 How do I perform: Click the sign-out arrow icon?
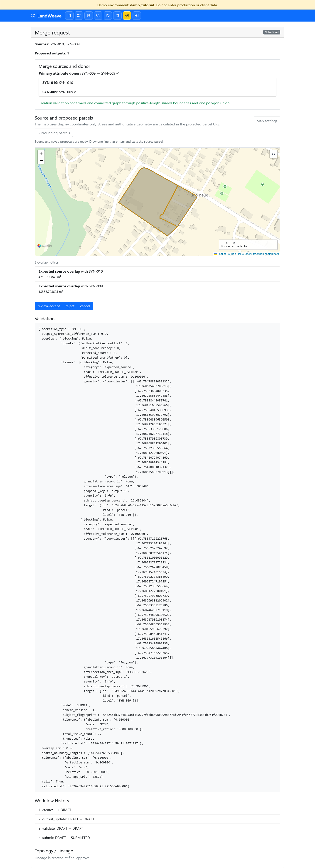(x=137, y=15)
